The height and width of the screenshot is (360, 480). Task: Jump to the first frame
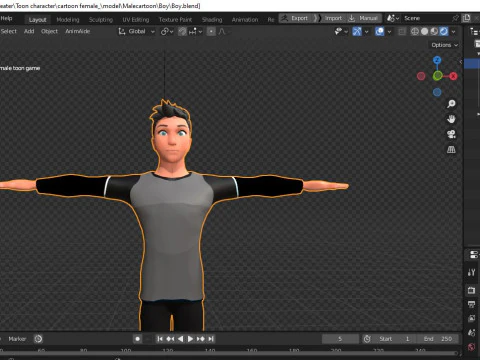(160, 339)
